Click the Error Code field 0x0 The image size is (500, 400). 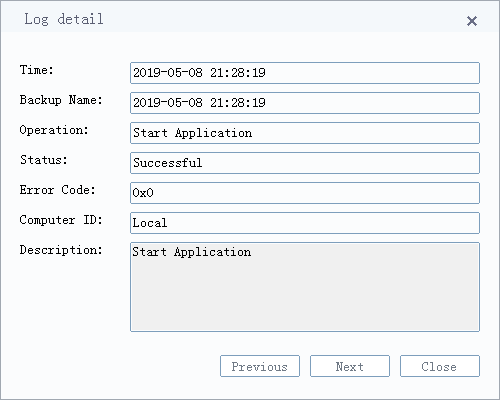pyautogui.click(x=305, y=193)
